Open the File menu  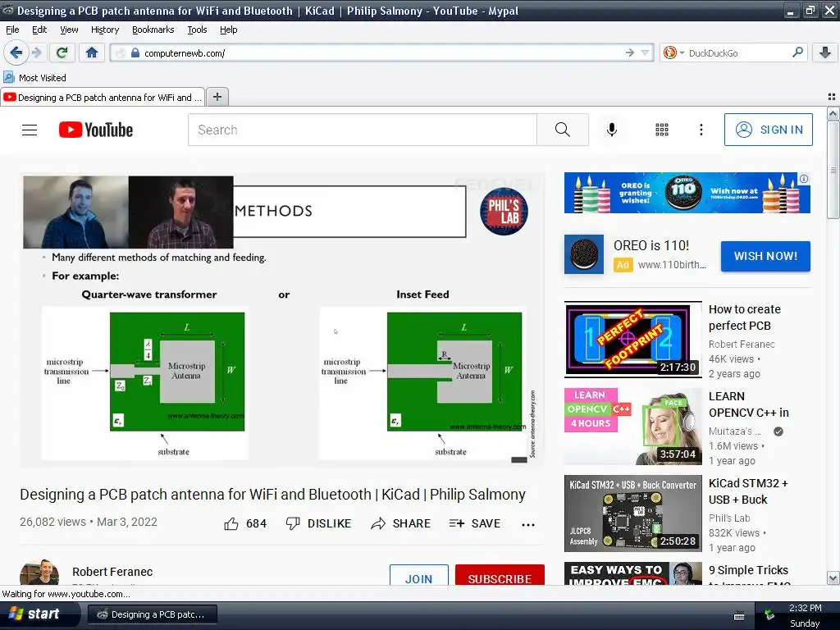point(12,30)
